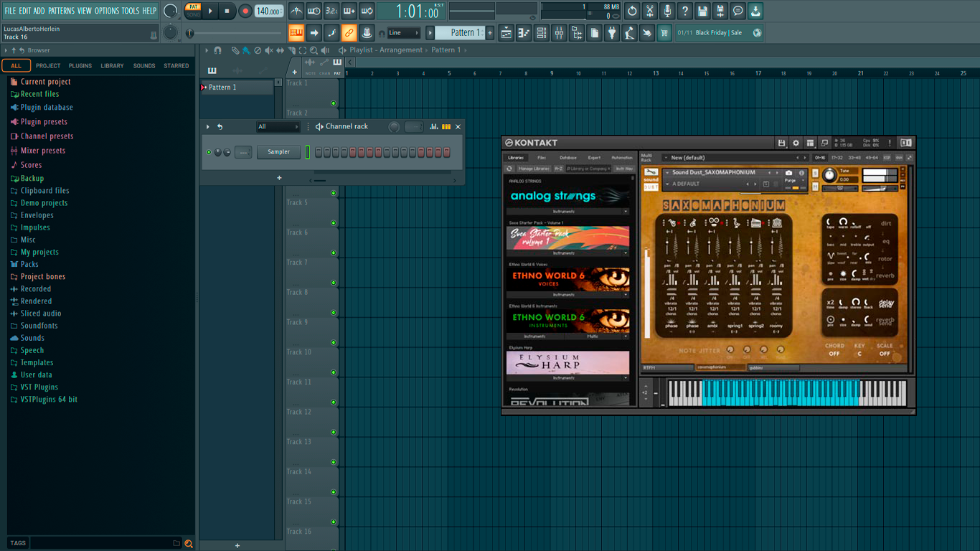The image size is (980, 551).
Task: Select the playlist mute tool icon
Action: point(269,50)
